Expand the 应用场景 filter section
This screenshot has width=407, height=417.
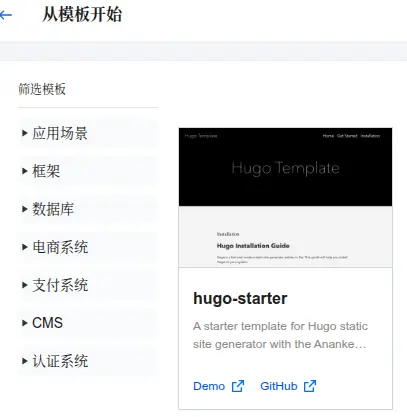coord(88,133)
